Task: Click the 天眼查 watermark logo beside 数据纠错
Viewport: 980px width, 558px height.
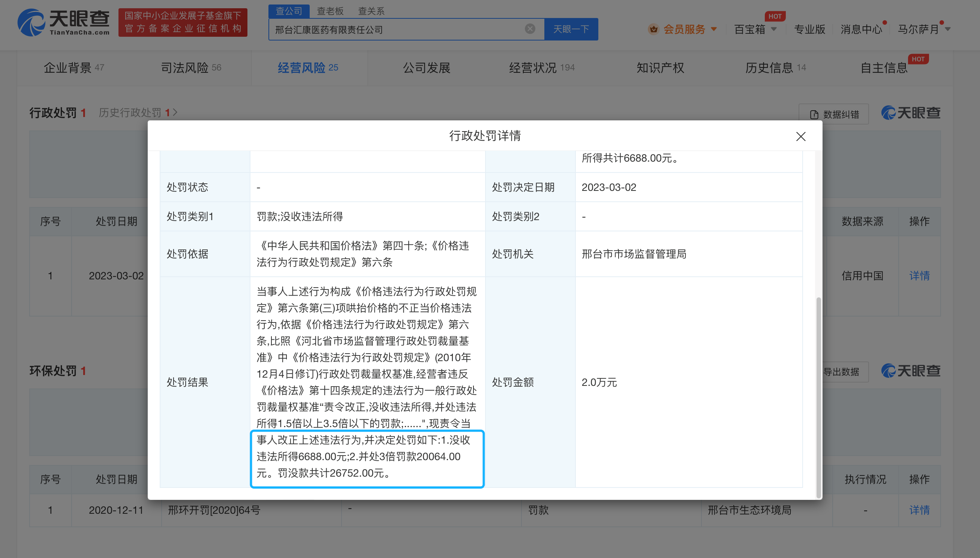Action: [911, 113]
